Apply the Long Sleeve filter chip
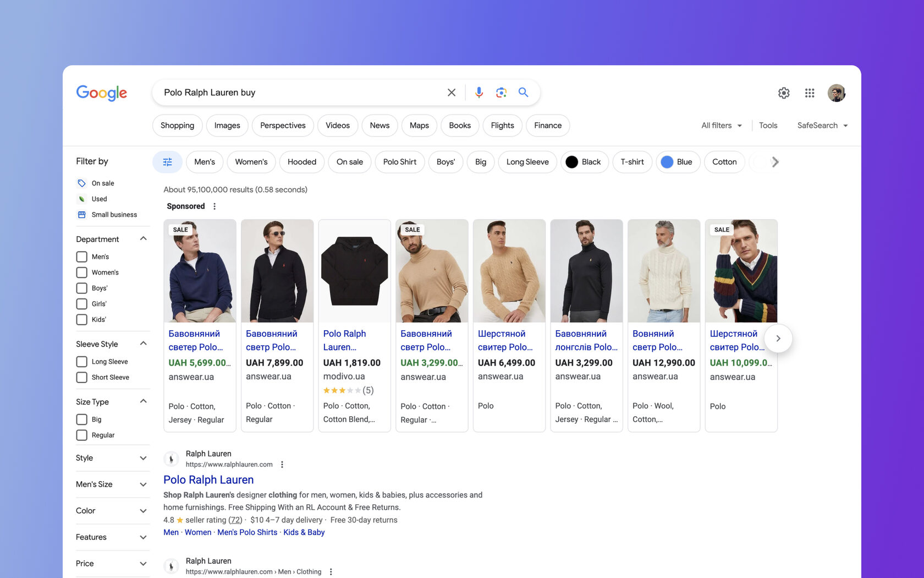Screen dimensions: 924x578 pyautogui.click(x=527, y=162)
